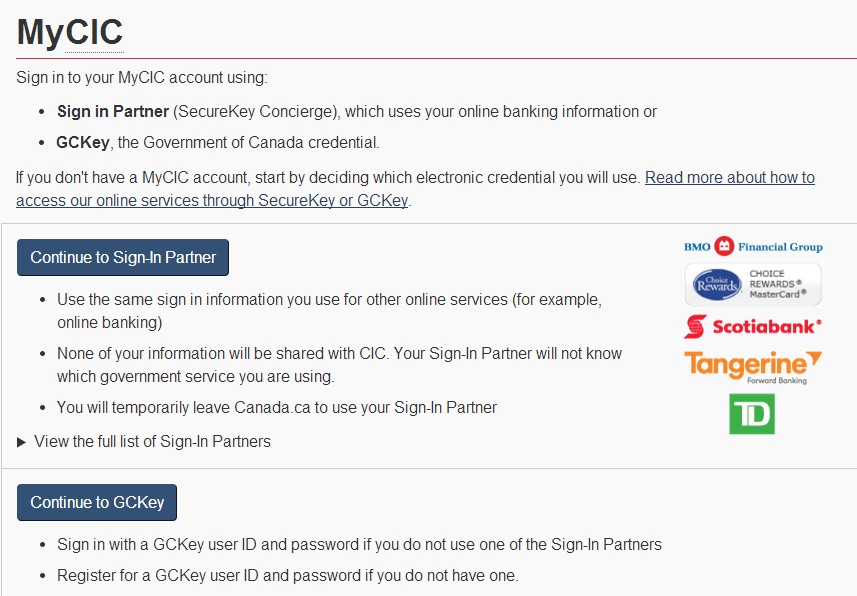Click the red Scotiabank S symbol

[x=695, y=327]
